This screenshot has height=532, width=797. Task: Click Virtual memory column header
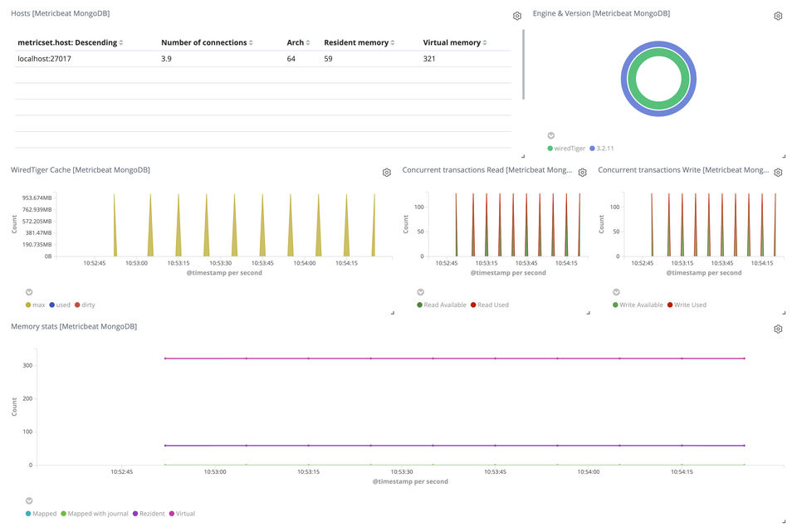[x=452, y=42]
